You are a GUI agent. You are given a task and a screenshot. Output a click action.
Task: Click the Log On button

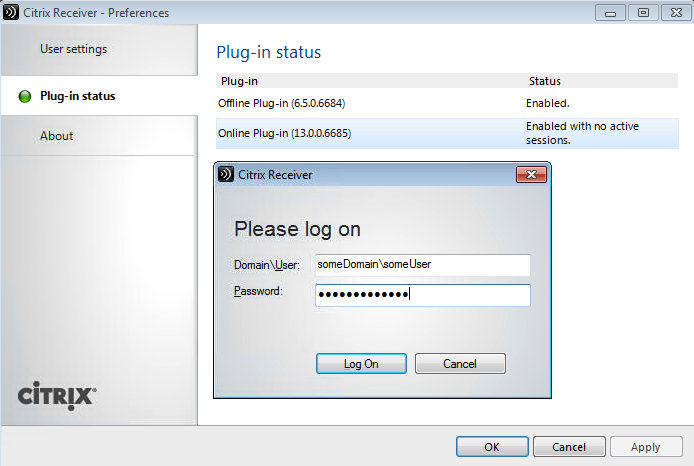click(361, 363)
